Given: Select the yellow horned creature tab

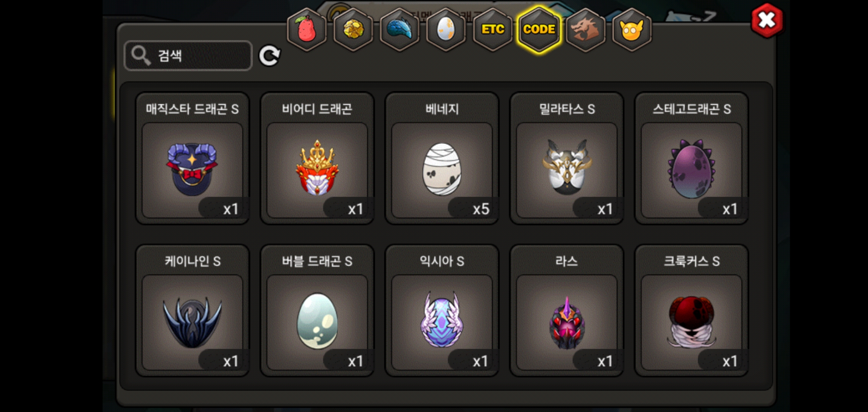Looking at the screenshot, I should pos(632,29).
